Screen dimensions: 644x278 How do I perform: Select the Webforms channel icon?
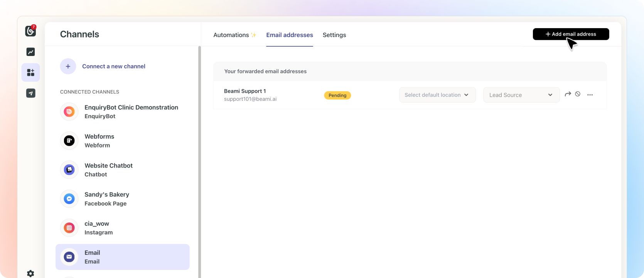click(x=69, y=141)
